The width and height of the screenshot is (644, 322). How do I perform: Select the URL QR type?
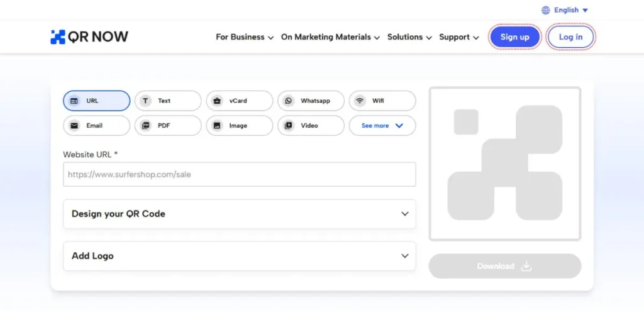tap(96, 101)
